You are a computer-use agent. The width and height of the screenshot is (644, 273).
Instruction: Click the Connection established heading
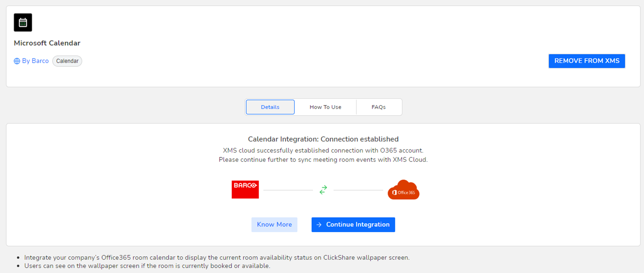coord(323,139)
